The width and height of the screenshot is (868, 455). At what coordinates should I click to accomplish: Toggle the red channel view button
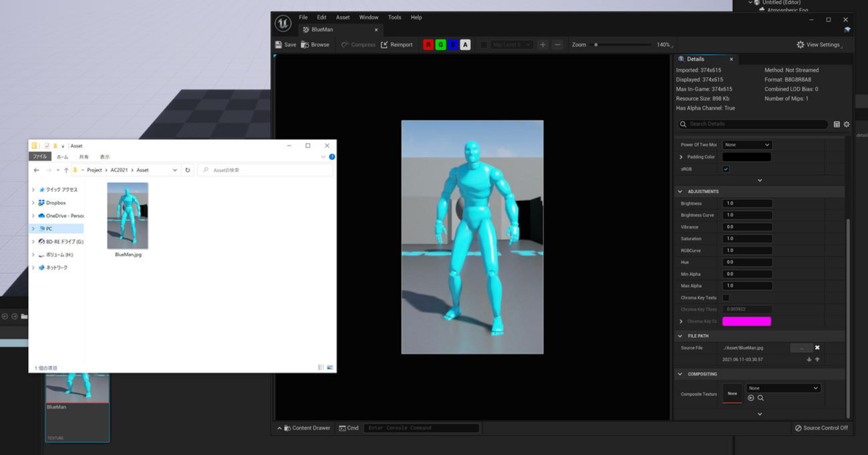428,45
